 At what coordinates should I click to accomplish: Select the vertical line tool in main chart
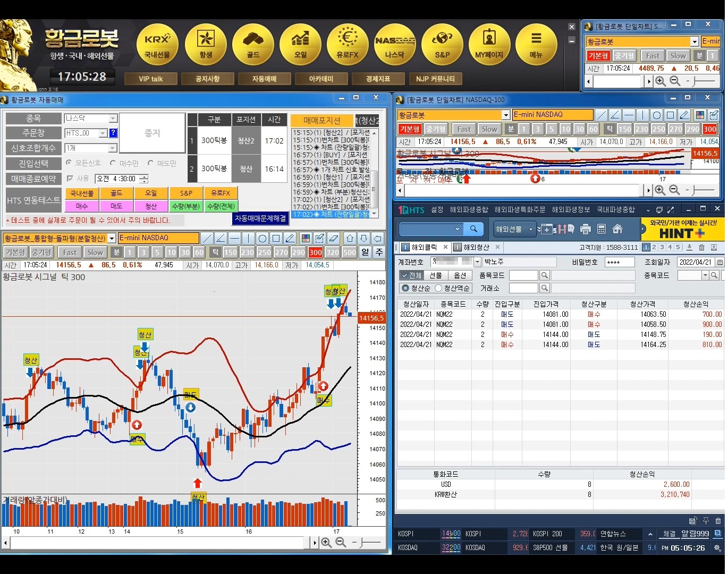(x=249, y=238)
